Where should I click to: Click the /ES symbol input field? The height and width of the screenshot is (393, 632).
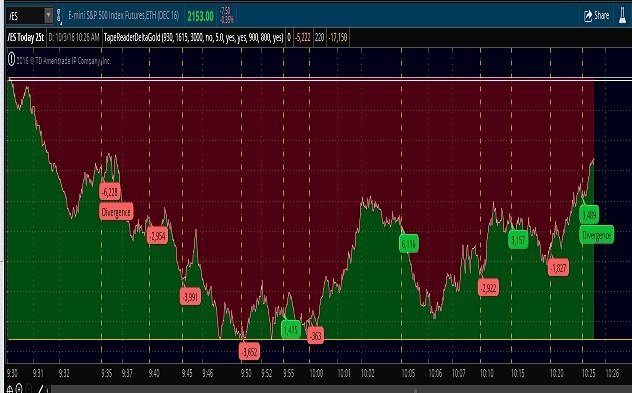click(25, 16)
